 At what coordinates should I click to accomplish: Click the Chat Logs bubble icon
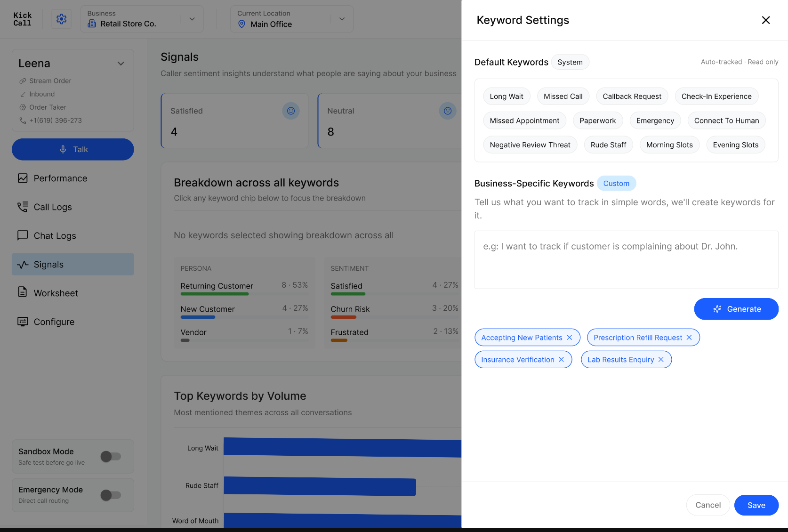pyautogui.click(x=23, y=235)
